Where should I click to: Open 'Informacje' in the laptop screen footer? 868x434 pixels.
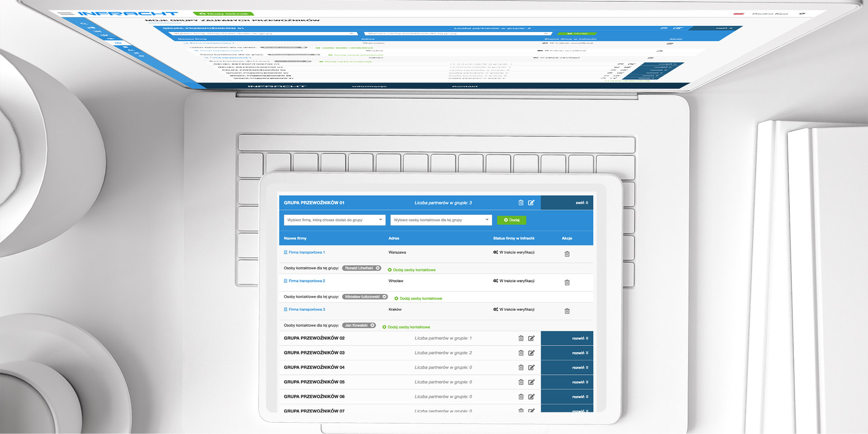pyautogui.click(x=369, y=86)
